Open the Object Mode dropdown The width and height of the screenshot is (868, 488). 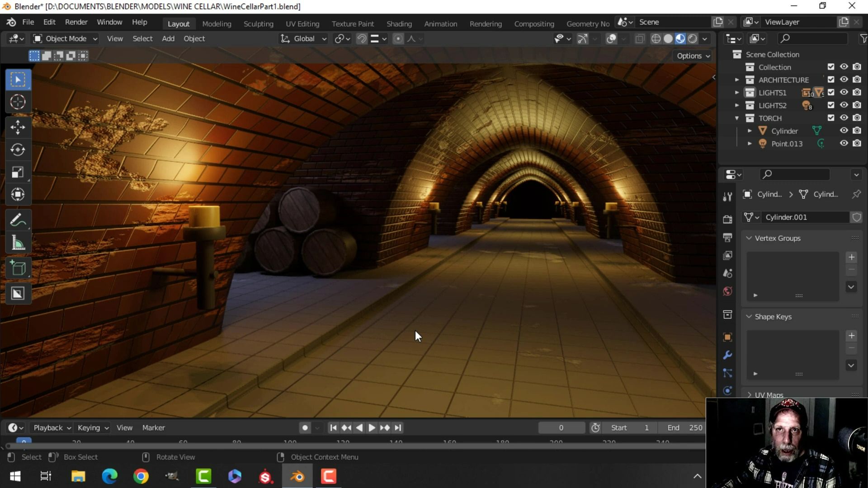click(66, 39)
